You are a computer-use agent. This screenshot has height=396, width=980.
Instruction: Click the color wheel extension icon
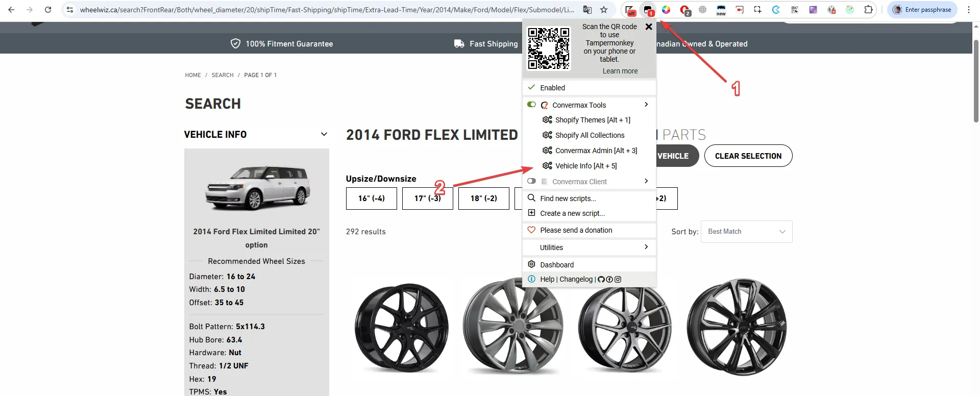(666, 10)
